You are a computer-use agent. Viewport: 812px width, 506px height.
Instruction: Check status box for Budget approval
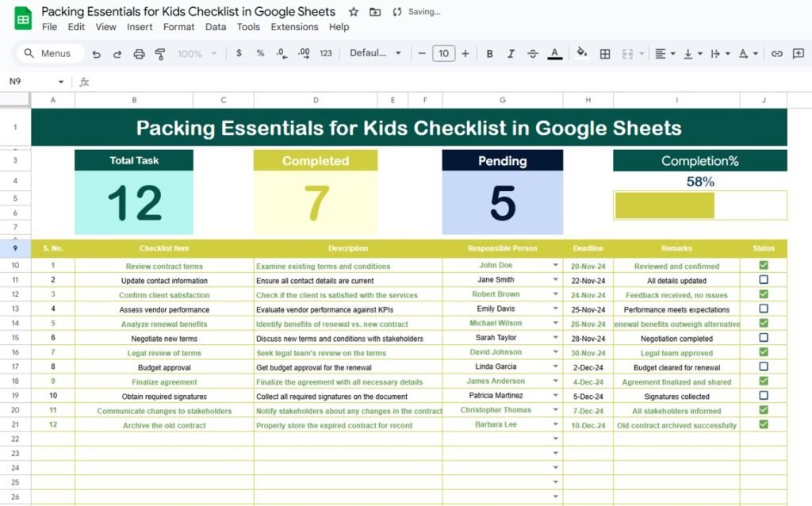point(764,367)
